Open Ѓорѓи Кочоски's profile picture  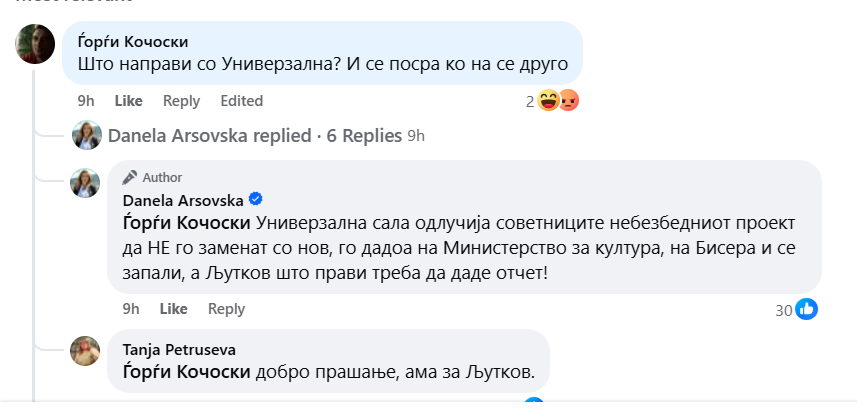[x=35, y=44]
